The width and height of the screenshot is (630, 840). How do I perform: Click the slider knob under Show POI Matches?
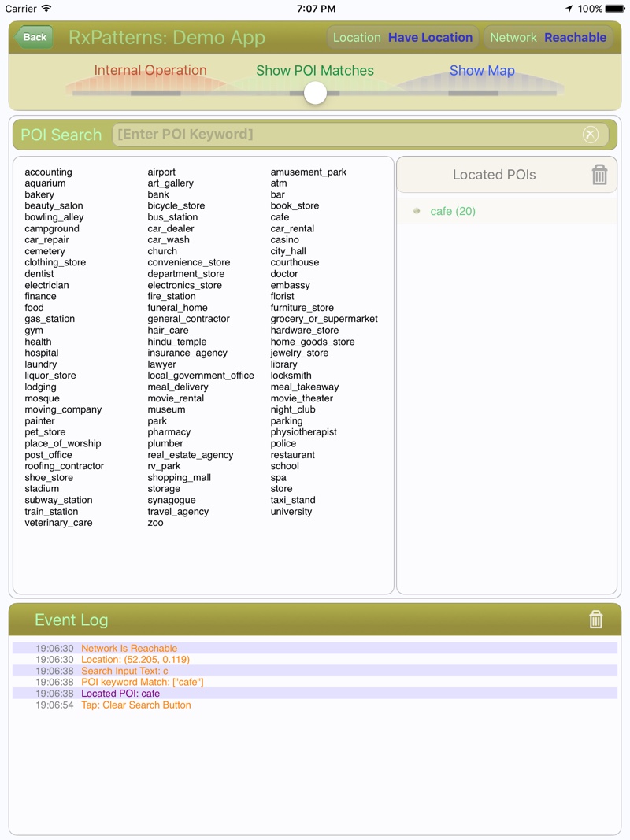click(x=315, y=93)
